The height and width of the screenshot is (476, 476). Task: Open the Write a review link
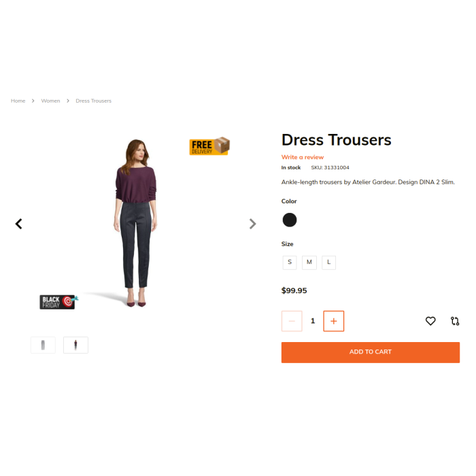(303, 157)
